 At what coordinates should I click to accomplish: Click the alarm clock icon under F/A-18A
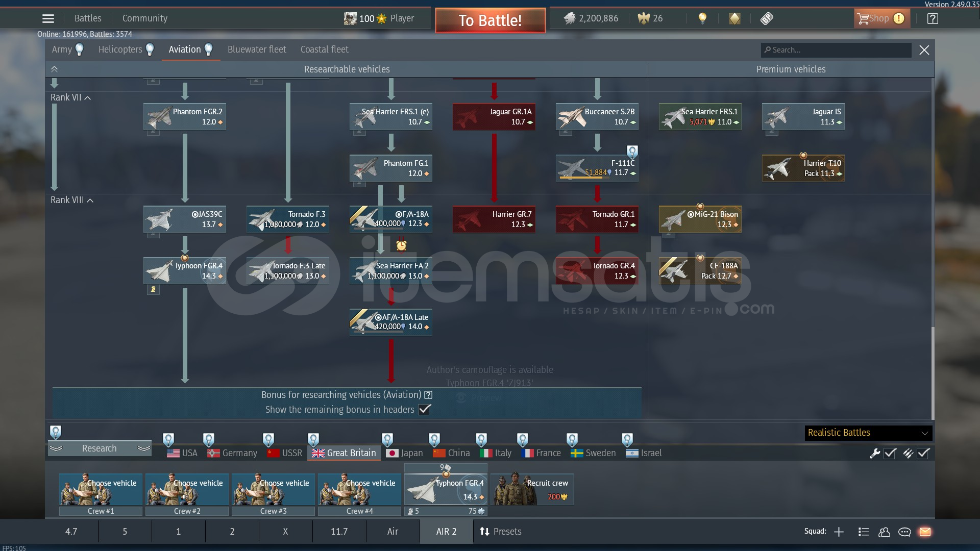402,245
